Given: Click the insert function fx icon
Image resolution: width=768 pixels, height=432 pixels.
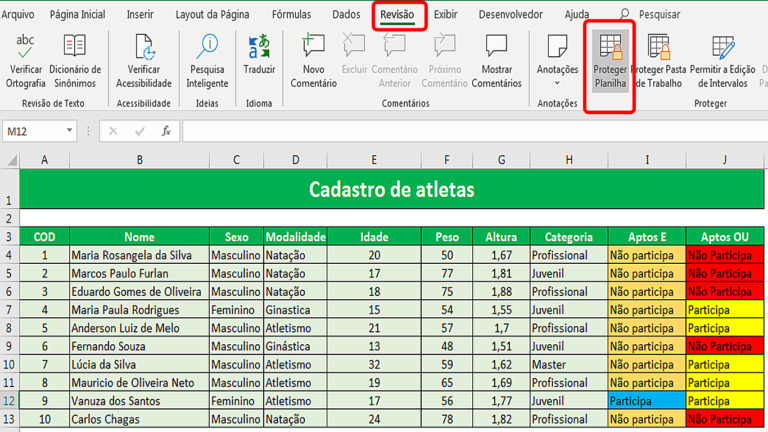Looking at the screenshot, I should [166, 131].
